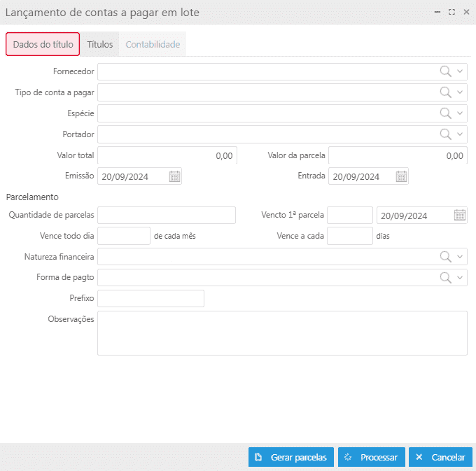This screenshot has width=476, height=471.
Task: Click the Processar button
Action: [370, 457]
